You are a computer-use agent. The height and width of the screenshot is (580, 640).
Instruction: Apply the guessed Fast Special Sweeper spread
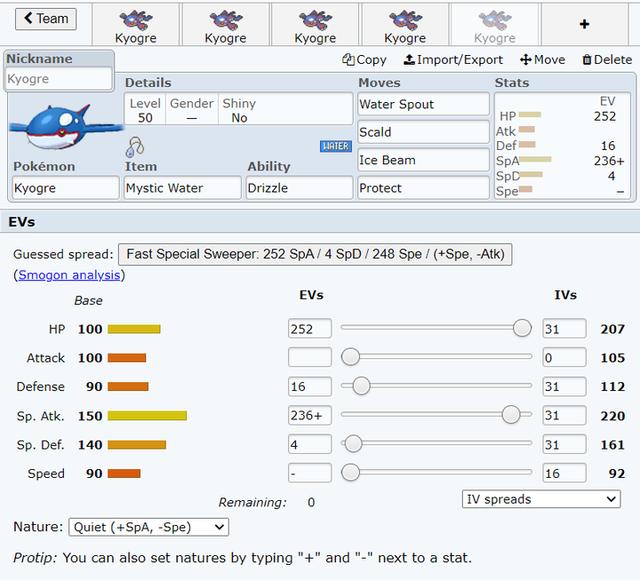point(315,254)
